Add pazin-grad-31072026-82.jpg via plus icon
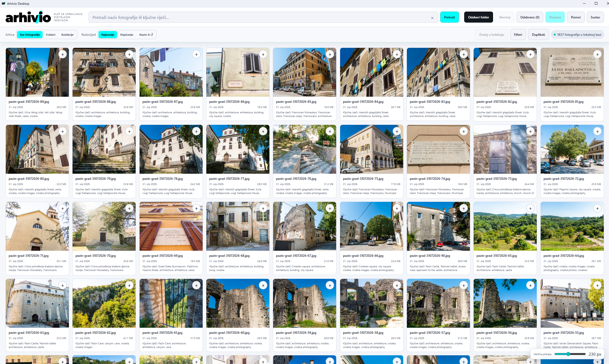The height and width of the screenshot is (364, 609). 530,54
